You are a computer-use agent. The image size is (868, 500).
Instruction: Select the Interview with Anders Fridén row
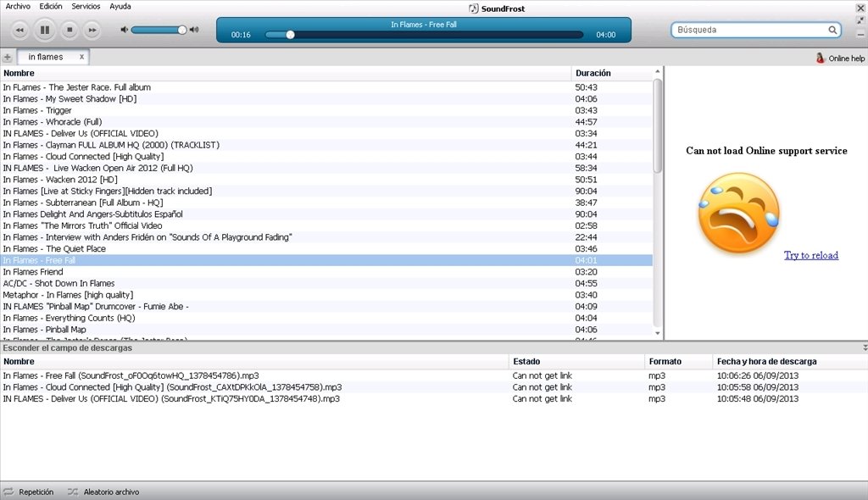tap(326, 237)
